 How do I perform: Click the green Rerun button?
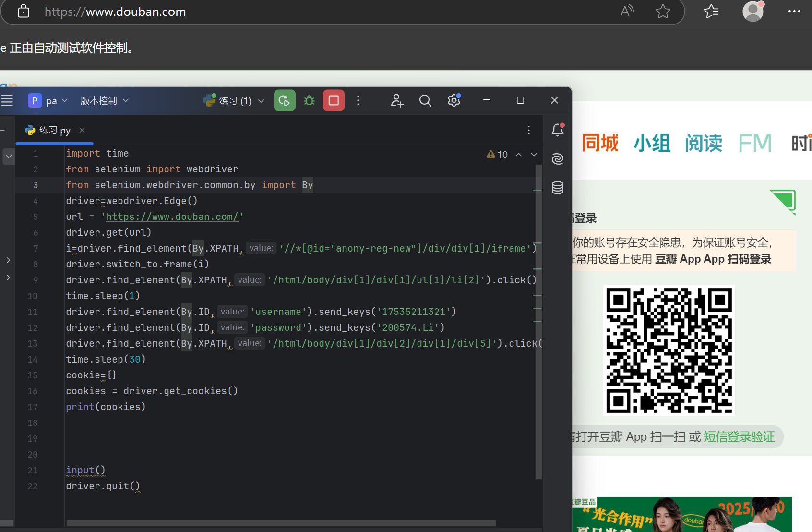(285, 100)
